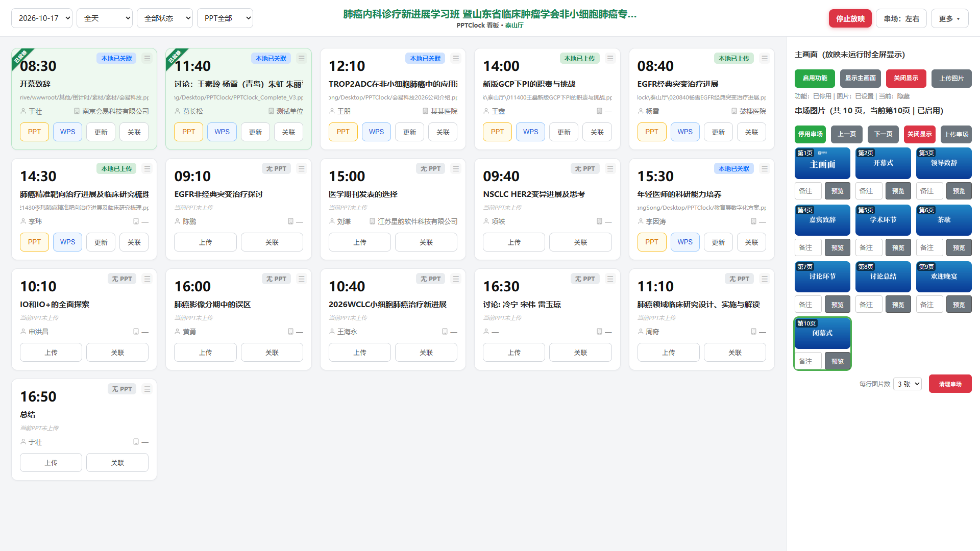Open the menu icon on the 14:00 card

pos(610,59)
